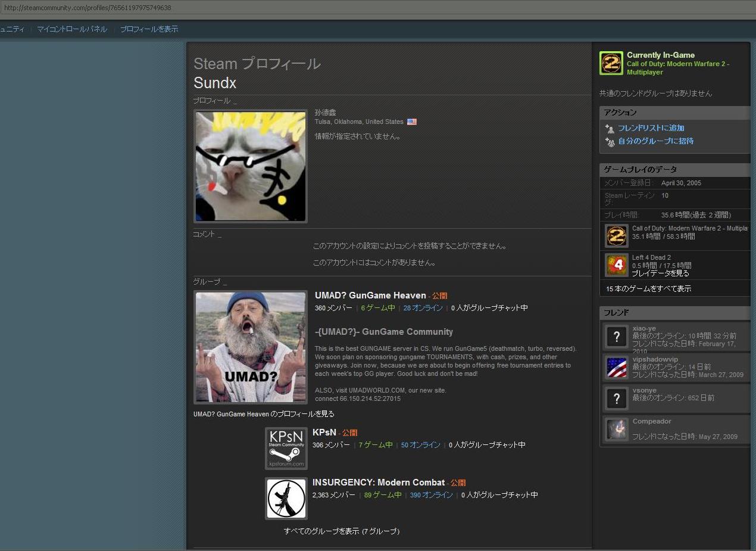Click すべてのグループを表示 link
The height and width of the screenshot is (551, 756).
(x=342, y=531)
